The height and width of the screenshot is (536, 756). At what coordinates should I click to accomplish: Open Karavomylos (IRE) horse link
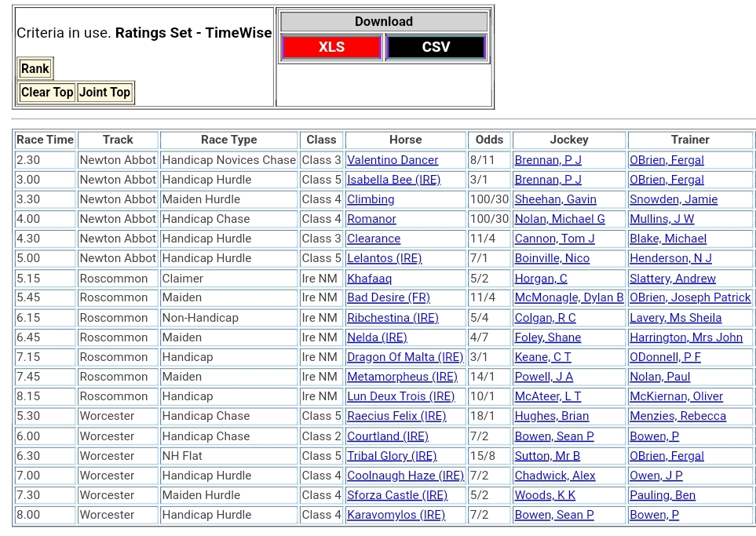(x=396, y=515)
